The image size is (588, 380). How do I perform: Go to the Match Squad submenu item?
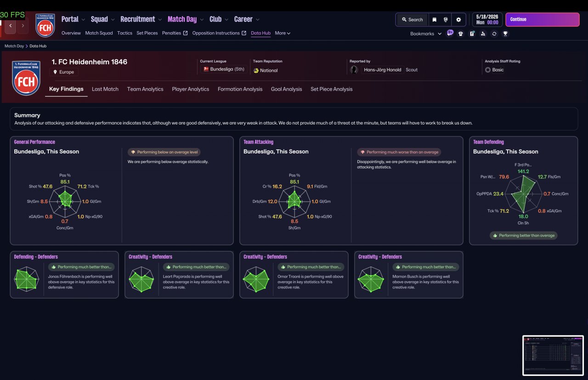pos(99,33)
